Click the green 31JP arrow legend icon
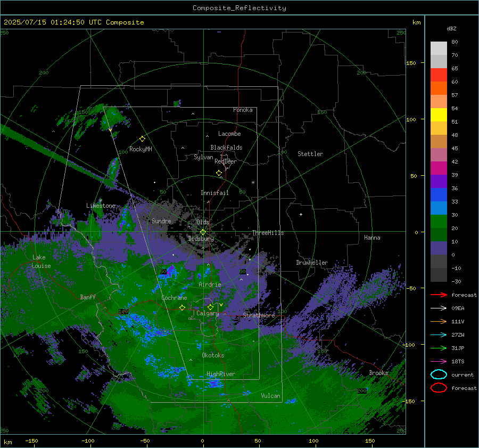 click(x=439, y=348)
